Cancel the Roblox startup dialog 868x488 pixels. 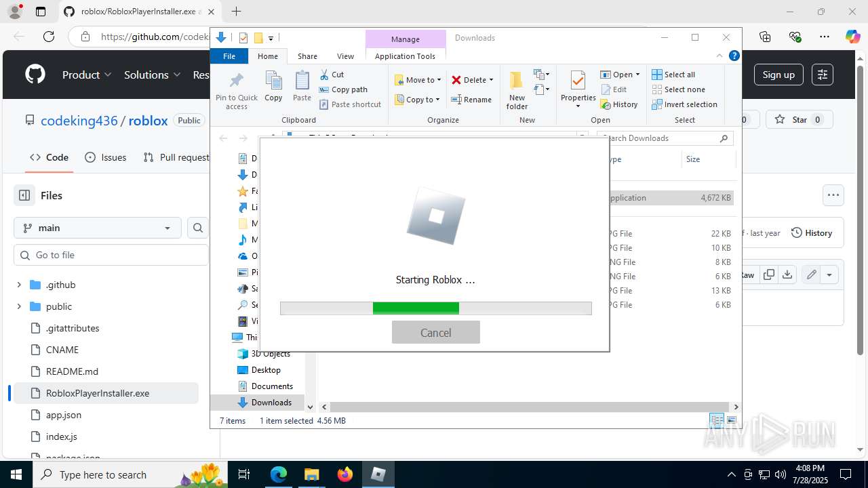[435, 332]
